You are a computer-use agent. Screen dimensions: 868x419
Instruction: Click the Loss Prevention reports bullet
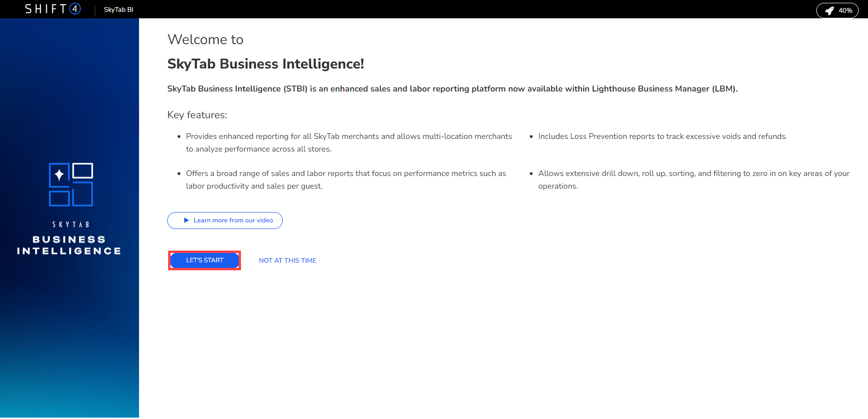(662, 137)
